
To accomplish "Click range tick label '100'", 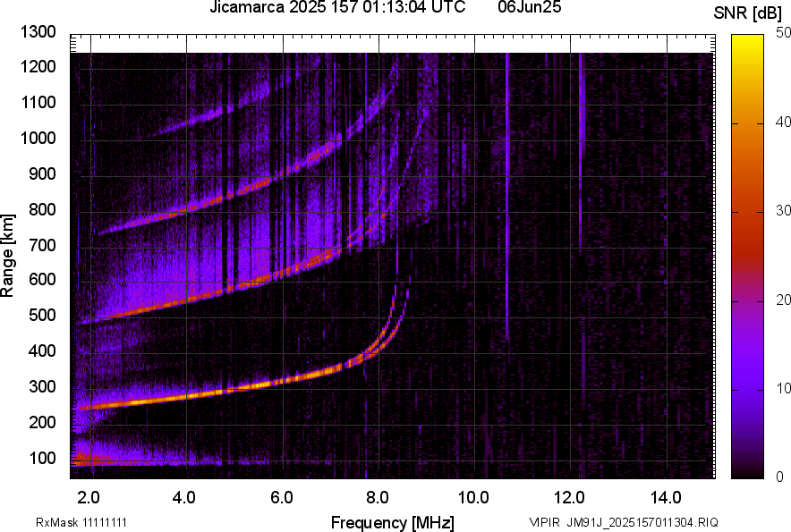I will click(x=42, y=458).
